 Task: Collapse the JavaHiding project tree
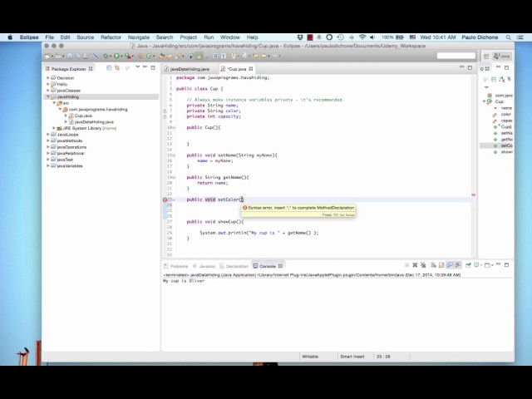(x=48, y=96)
